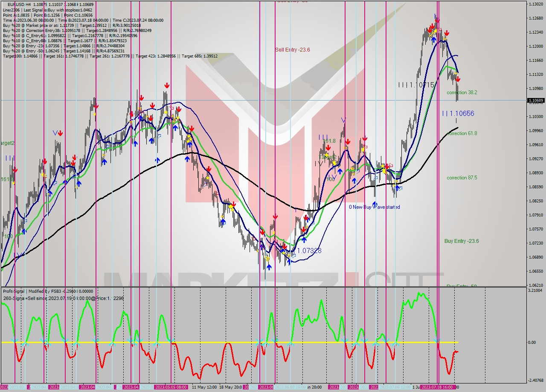This screenshot has width=546, height=392.
Task: Click the 'Buy %20 @ Entry -50' line
Action: click(x=64, y=51)
